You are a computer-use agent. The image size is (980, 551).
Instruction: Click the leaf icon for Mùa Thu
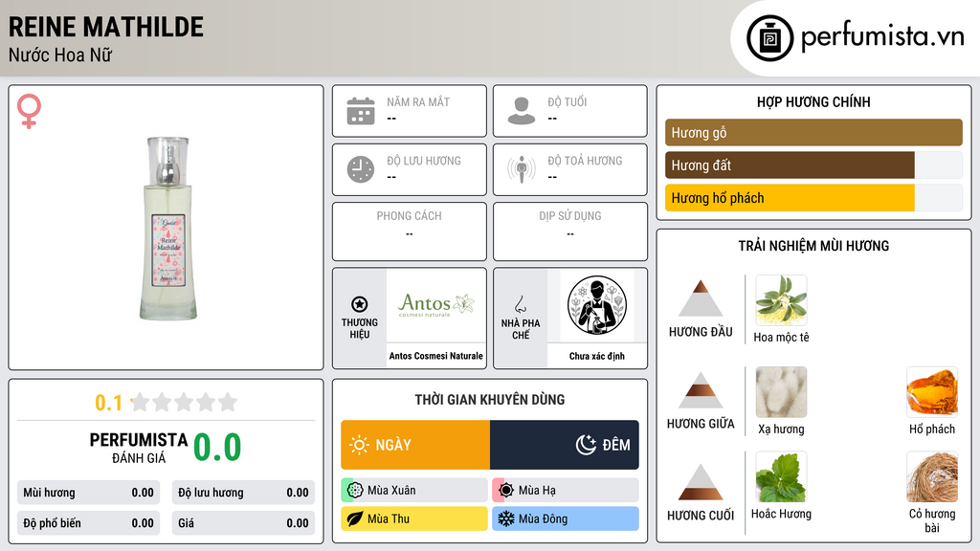355,518
